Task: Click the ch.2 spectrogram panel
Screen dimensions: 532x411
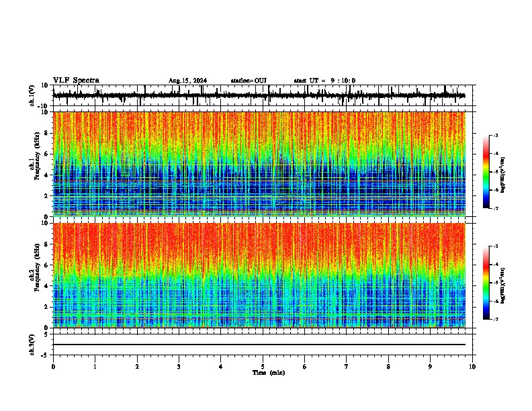Action: 259,275
